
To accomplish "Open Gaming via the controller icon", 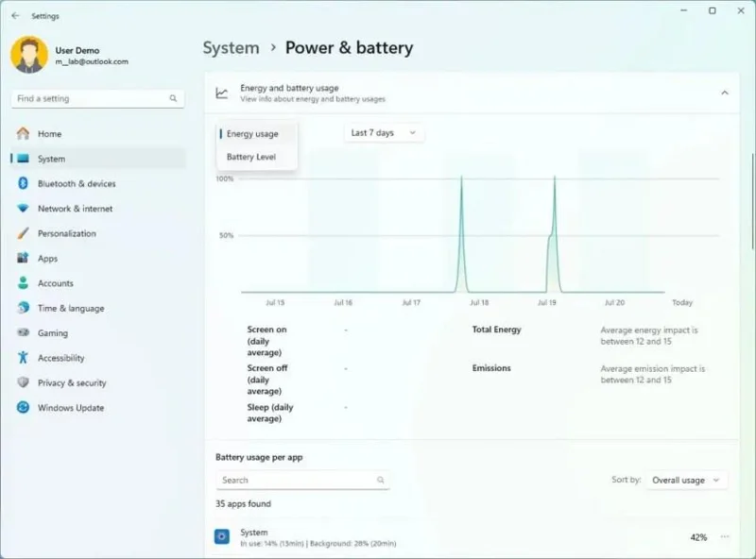I will tap(23, 332).
